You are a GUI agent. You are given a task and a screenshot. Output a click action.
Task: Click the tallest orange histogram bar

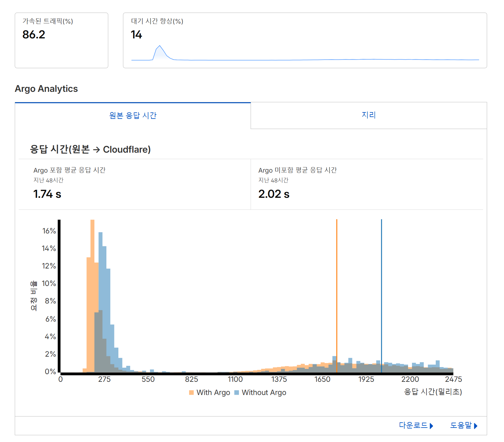click(x=93, y=276)
